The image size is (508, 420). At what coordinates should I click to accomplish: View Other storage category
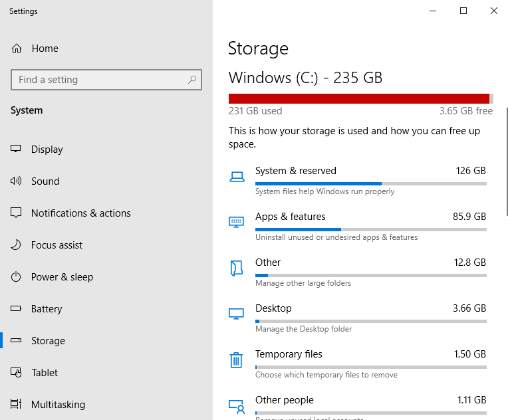pos(358,272)
